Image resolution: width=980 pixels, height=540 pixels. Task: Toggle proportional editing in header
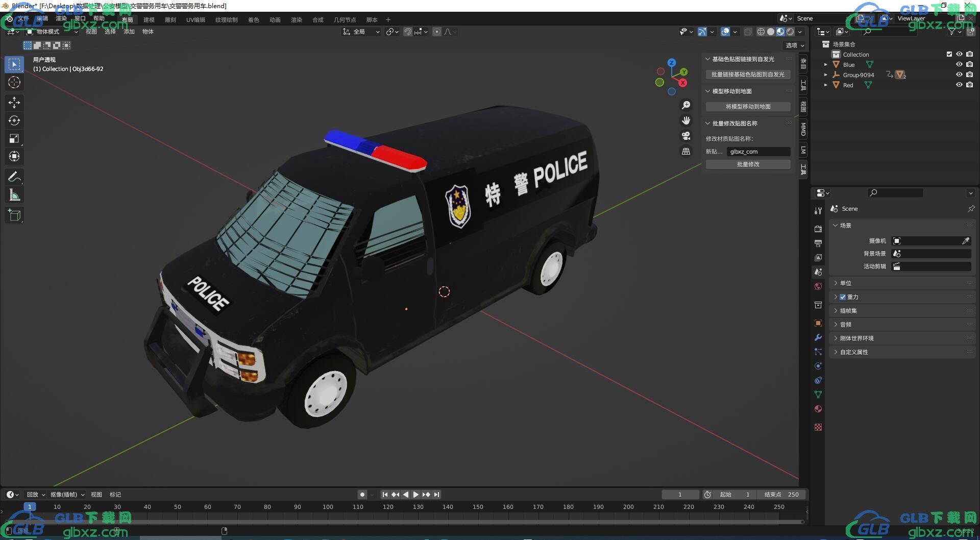click(x=437, y=32)
